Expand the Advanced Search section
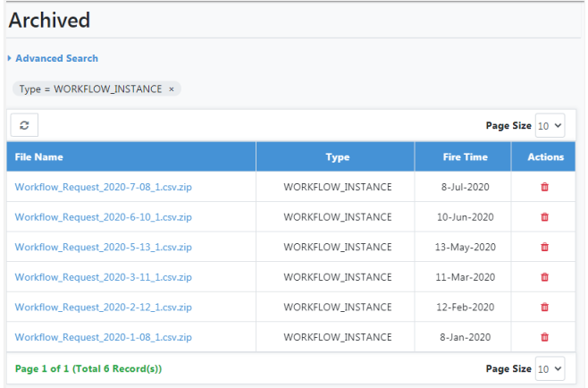 click(x=56, y=58)
